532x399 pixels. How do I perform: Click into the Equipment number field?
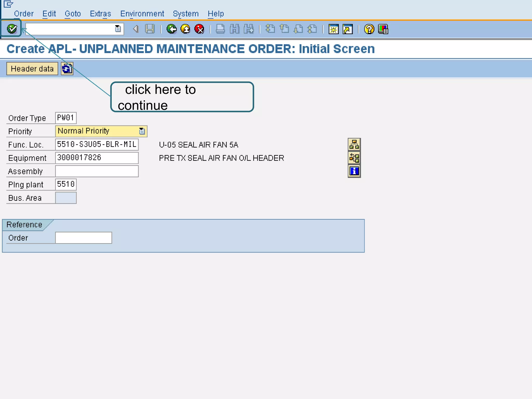click(97, 158)
